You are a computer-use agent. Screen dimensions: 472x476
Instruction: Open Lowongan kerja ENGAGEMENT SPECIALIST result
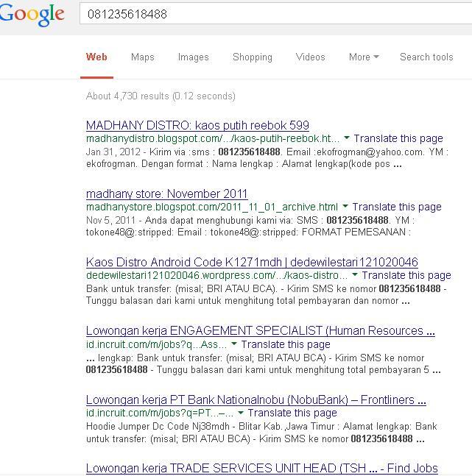click(x=260, y=330)
